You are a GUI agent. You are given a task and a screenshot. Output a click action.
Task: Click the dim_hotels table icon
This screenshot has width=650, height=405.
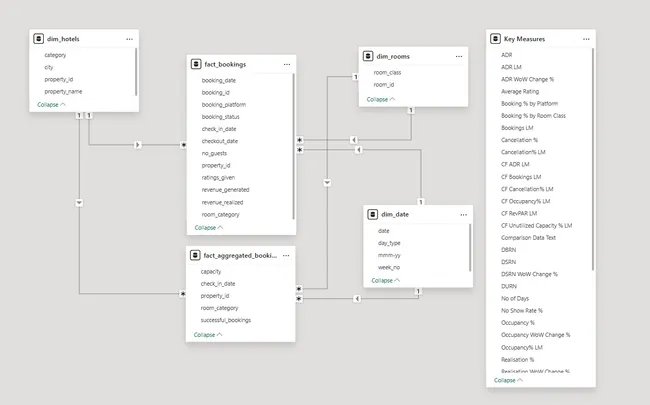(39, 39)
